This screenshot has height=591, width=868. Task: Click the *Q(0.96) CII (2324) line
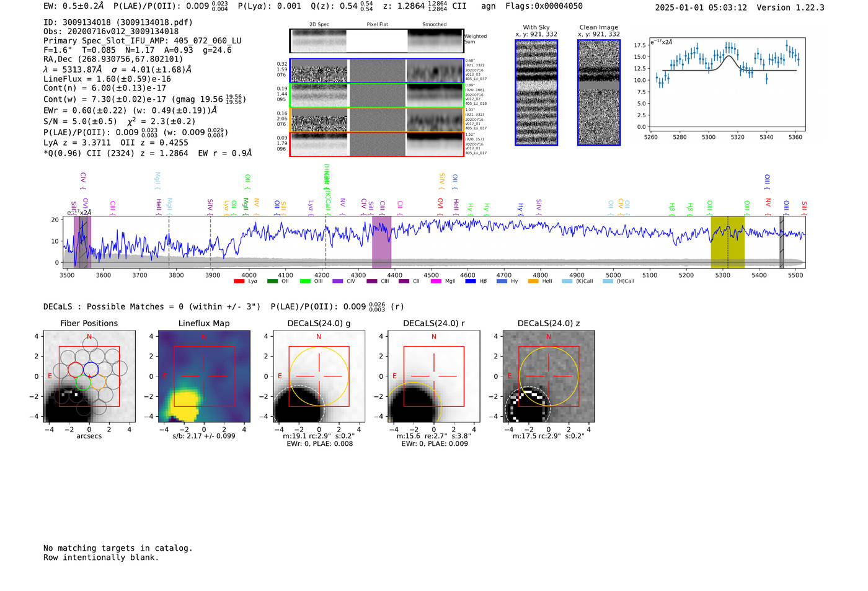(148, 153)
